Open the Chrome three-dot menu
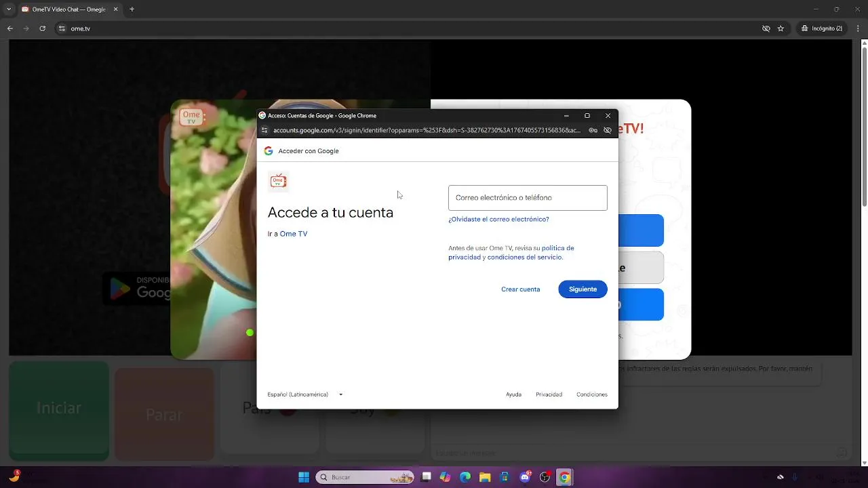 [859, 28]
